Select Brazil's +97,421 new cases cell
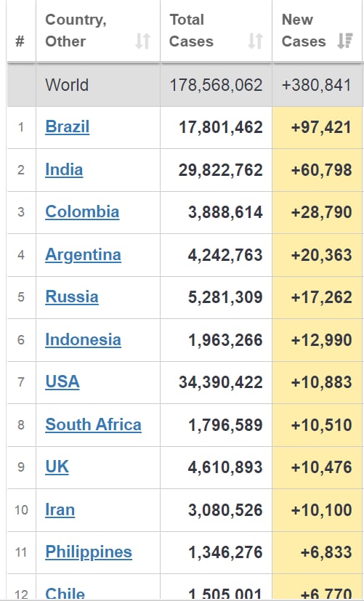Viewport: 364px width, 601px height. pyautogui.click(x=318, y=127)
